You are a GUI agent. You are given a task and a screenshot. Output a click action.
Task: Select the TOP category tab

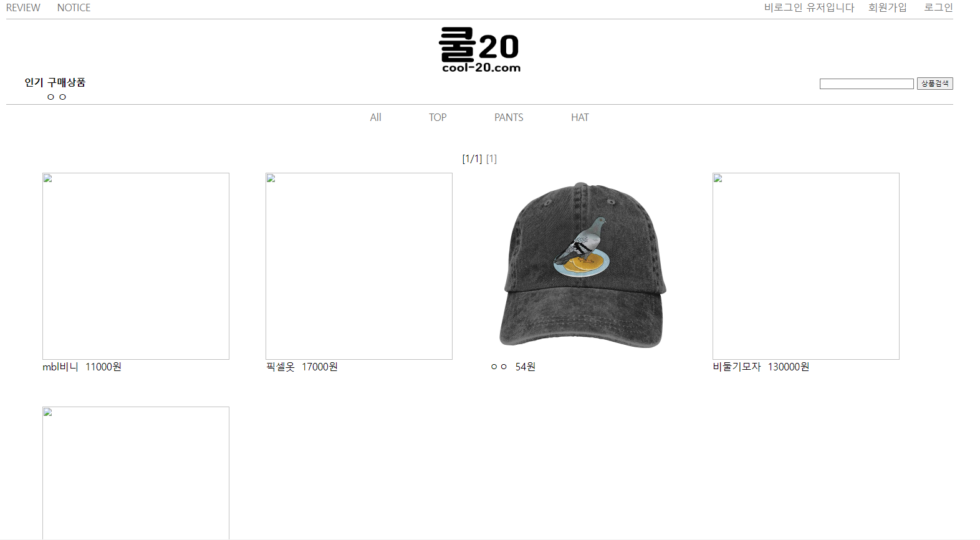pos(438,117)
